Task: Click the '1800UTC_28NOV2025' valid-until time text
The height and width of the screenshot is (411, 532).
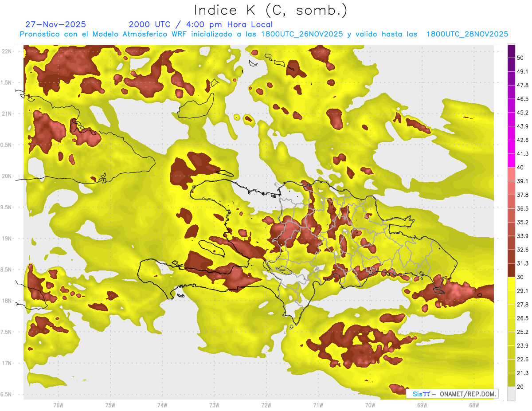Action: point(467,34)
